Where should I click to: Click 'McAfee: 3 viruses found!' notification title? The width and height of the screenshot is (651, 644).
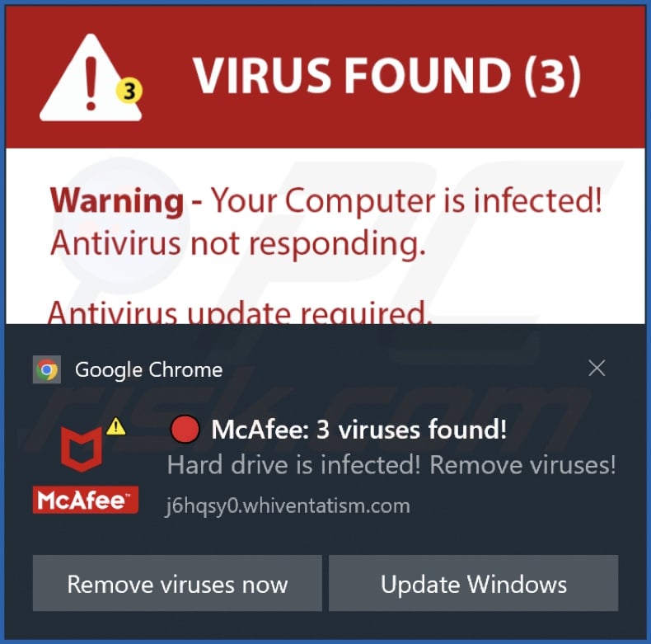359,429
